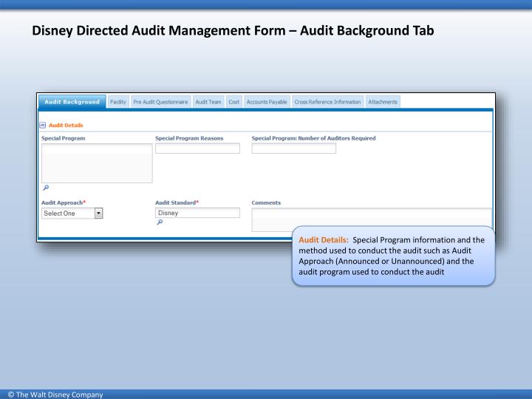
Task: Switch to the Facility tab
Action: pyautogui.click(x=118, y=102)
